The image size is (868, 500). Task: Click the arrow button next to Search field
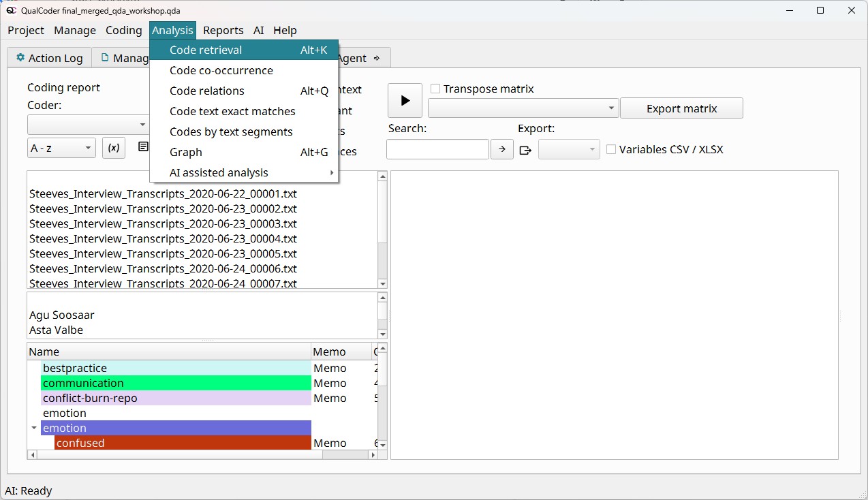tap(502, 149)
